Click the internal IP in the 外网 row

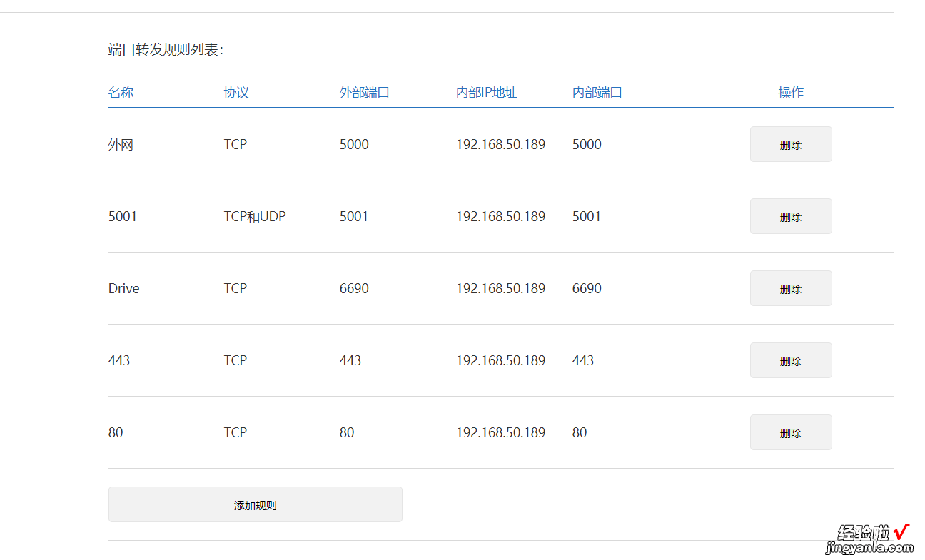[x=500, y=144]
